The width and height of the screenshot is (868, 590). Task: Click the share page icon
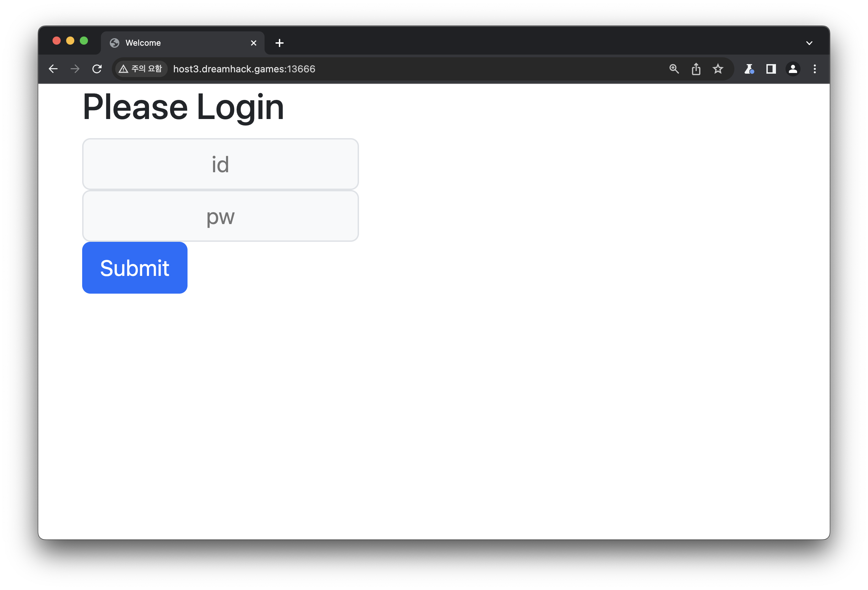(696, 69)
